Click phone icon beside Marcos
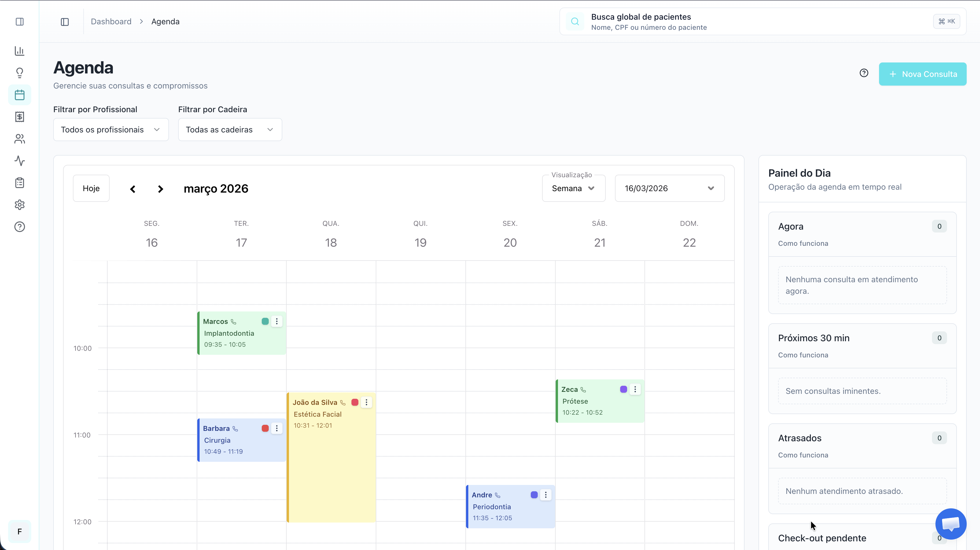Screen dimensions: 980x550 point(234,322)
